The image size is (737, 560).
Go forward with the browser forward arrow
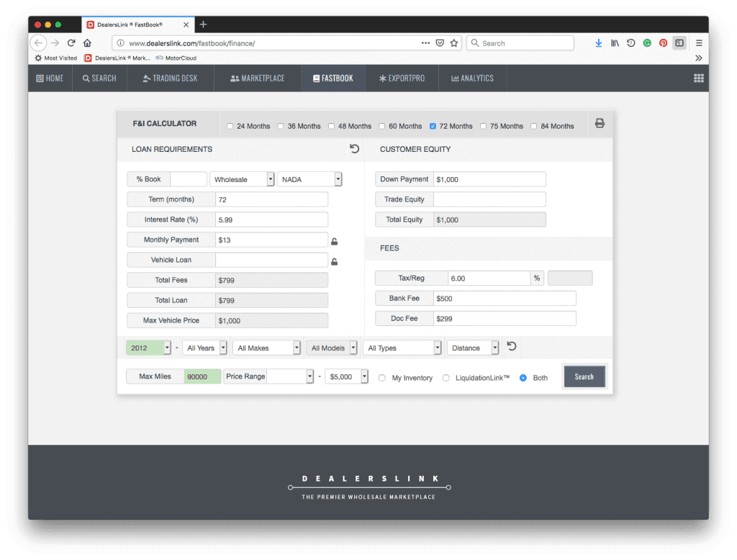[x=55, y=42]
